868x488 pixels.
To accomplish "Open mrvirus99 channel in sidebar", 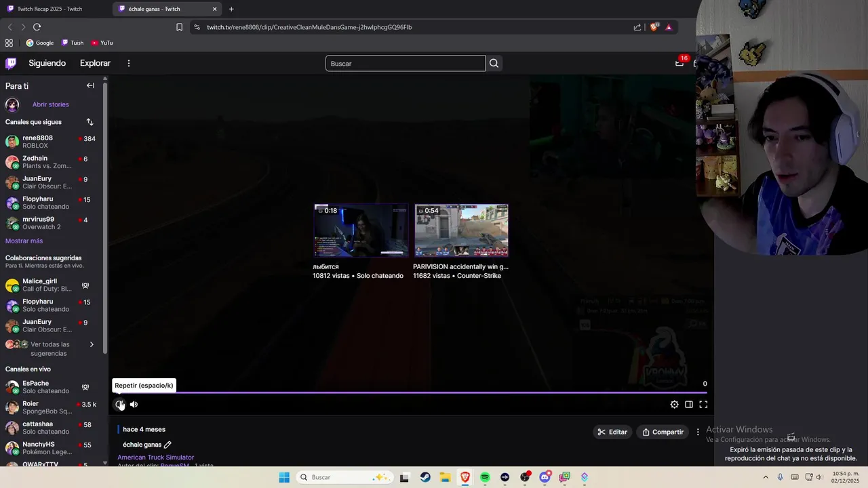I will [52, 223].
